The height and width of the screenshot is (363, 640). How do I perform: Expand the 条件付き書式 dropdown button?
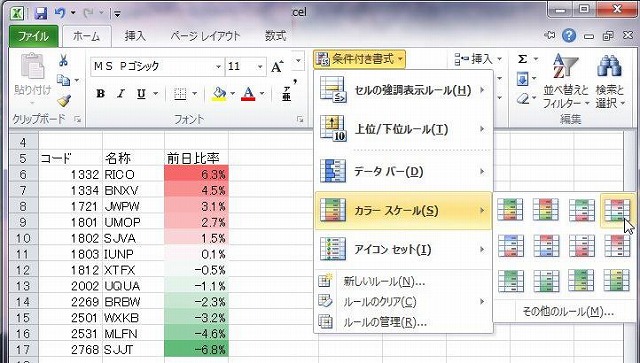point(360,60)
